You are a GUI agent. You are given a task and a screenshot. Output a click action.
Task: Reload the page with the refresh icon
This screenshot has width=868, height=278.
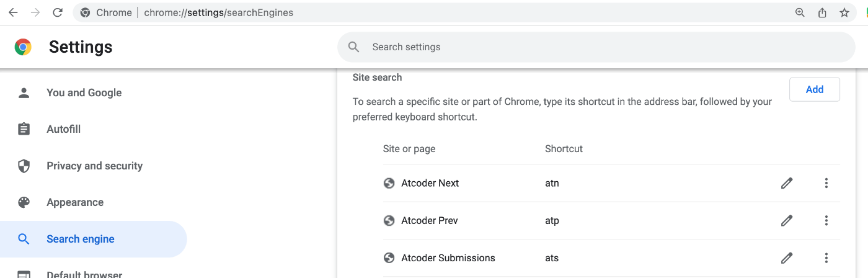(58, 12)
